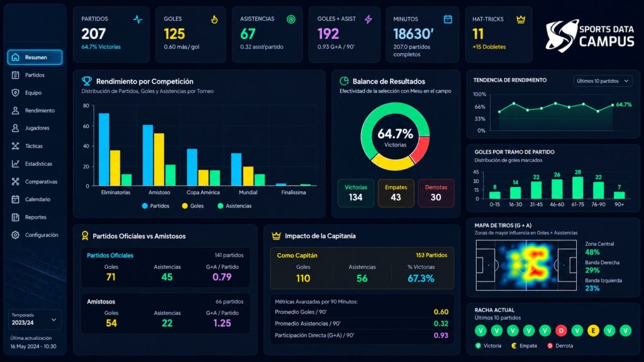Screen dimensions: 644x362
Task: Click the Configuración gear icon
Action: [x=15, y=235]
